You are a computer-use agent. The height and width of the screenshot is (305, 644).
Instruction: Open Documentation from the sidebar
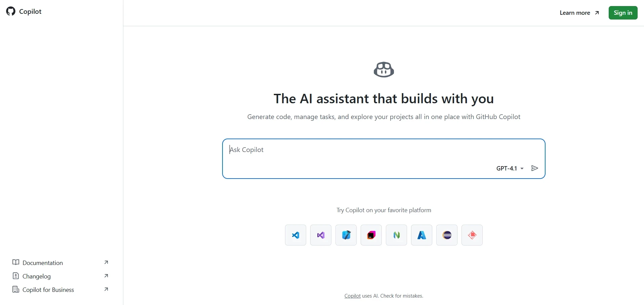(x=42, y=263)
